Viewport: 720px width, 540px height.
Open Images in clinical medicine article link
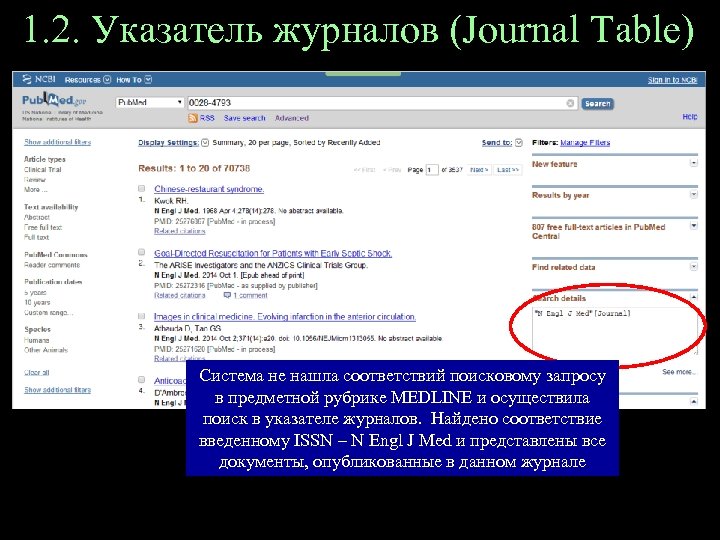[285, 316]
